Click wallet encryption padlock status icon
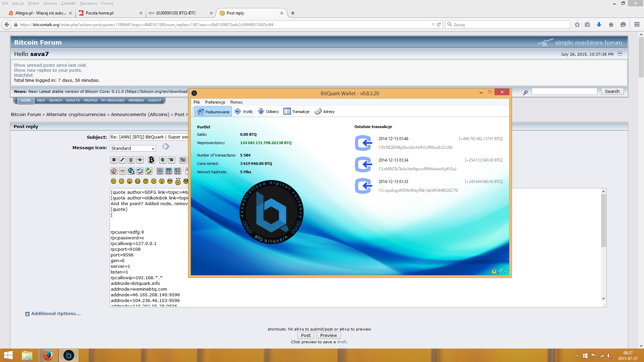Image resolution: width=644 pixels, height=362 pixels. [494, 271]
